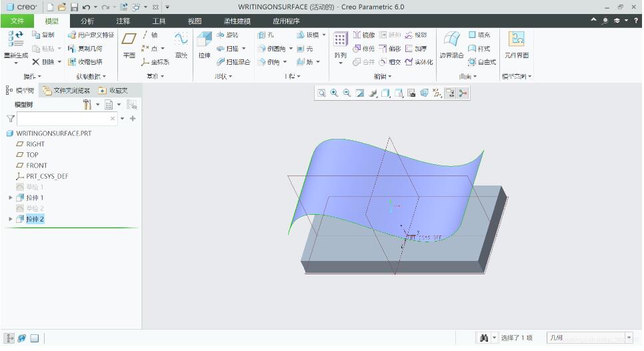The width and height of the screenshot is (644, 351).
Task: Click the find binoculars icon in status bar
Action: [484, 338]
